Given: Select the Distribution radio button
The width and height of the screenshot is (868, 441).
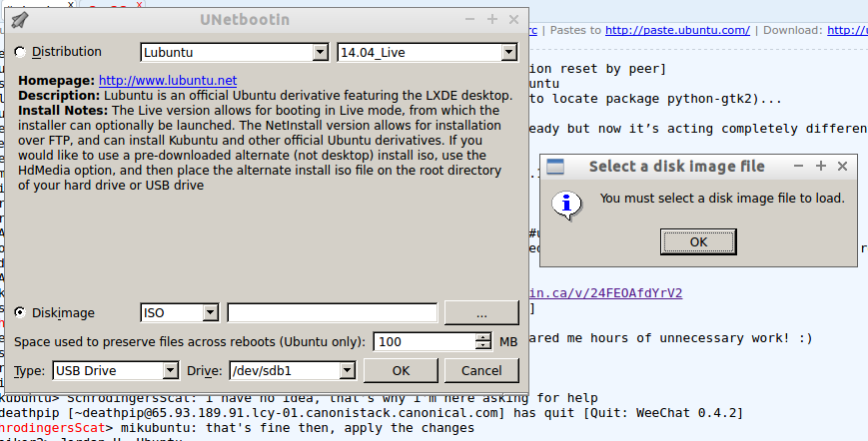Looking at the screenshot, I should click(21, 52).
